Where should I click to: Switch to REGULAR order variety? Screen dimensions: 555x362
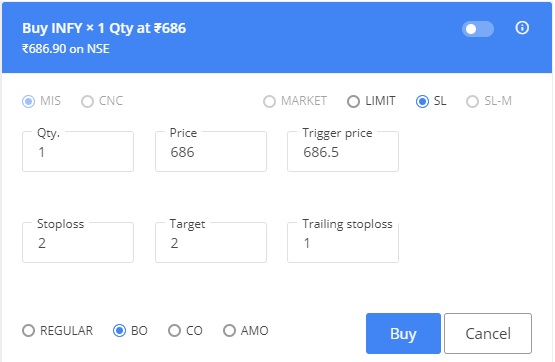29,331
